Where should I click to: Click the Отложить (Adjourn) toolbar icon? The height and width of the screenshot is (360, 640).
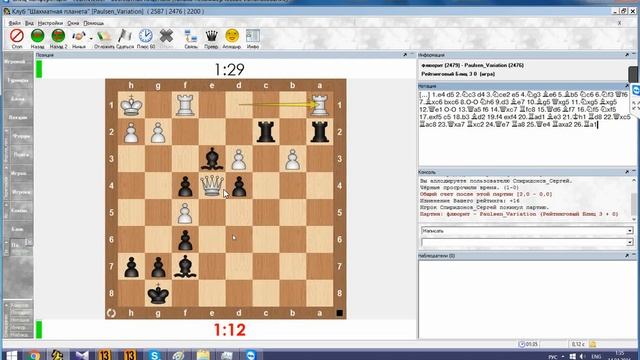104,36
